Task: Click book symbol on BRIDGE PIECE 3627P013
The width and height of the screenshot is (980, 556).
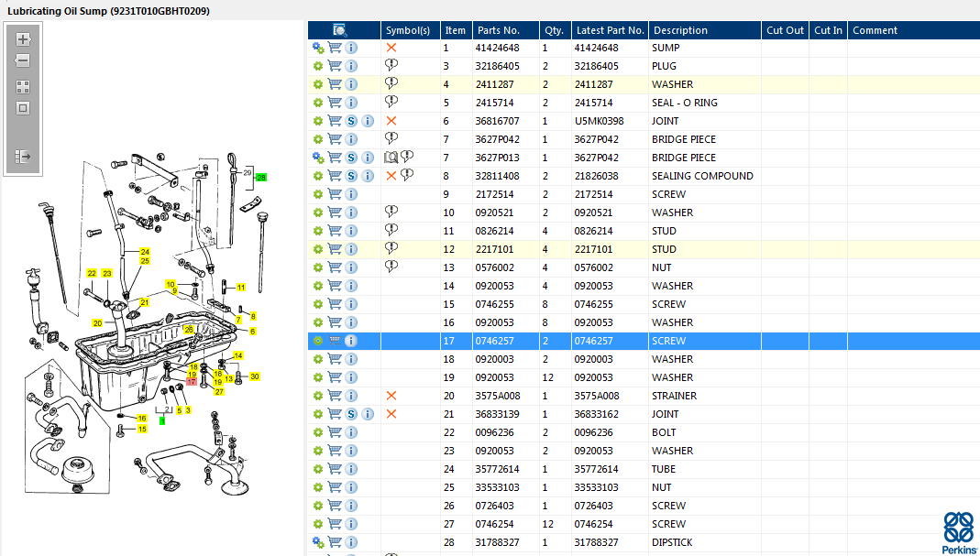Action: point(390,158)
